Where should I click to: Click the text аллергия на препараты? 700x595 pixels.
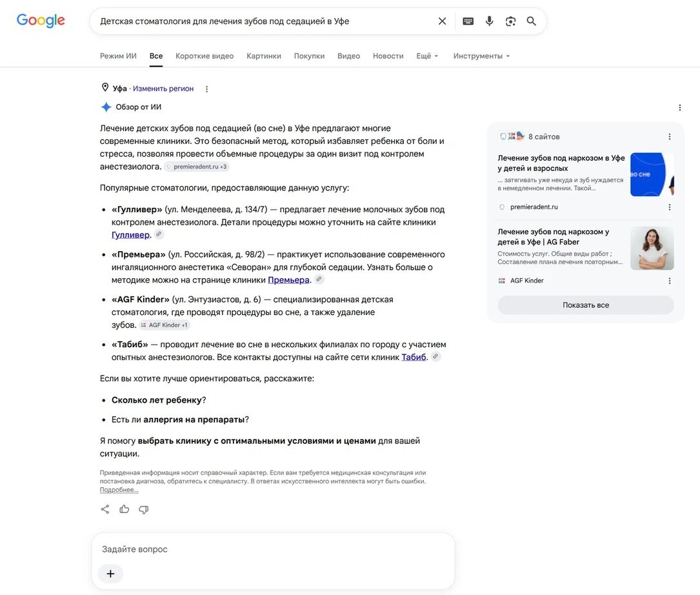[x=194, y=419]
